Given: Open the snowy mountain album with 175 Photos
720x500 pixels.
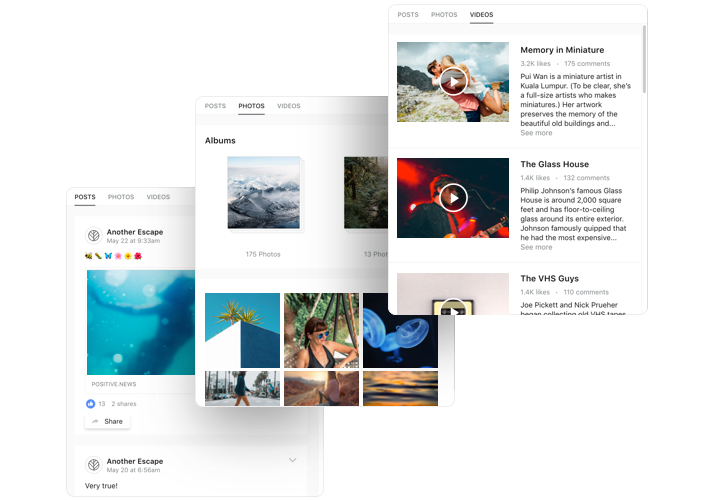Looking at the screenshot, I should point(264,193).
